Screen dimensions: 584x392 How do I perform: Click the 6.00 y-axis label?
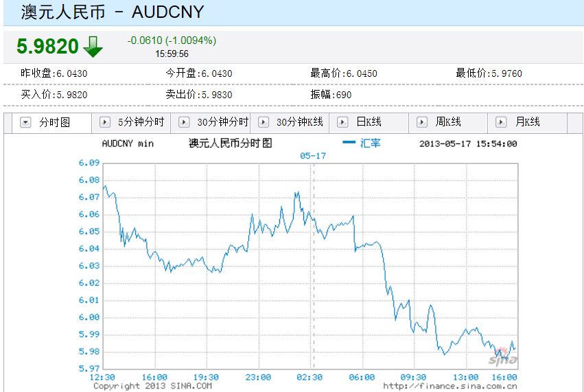coord(89,317)
